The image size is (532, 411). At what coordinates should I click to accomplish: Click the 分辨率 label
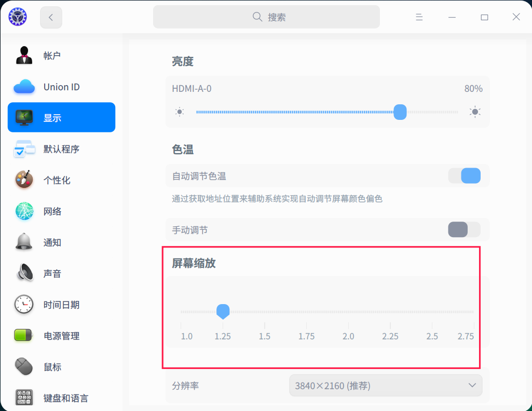tap(185, 386)
